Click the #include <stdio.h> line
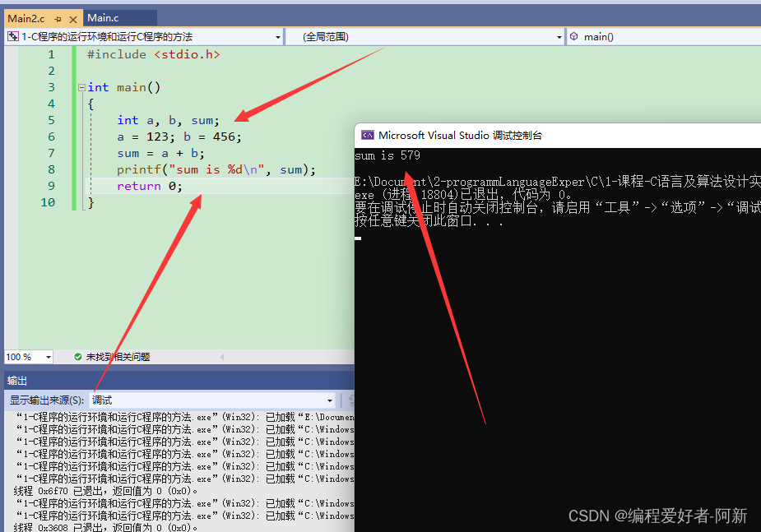Viewport: 761px width, 532px height. (x=153, y=54)
